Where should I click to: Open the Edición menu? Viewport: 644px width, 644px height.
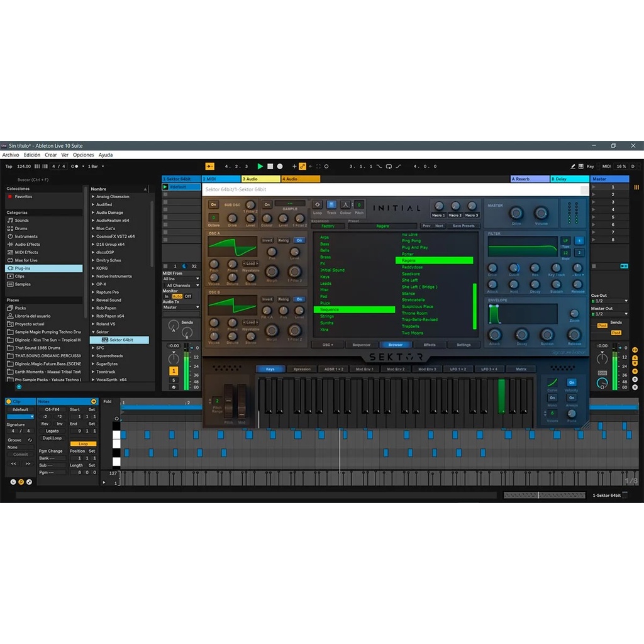tap(32, 155)
